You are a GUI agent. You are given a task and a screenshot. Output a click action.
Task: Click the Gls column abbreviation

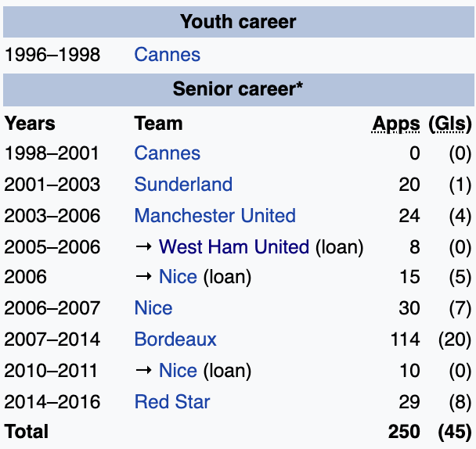450,124
